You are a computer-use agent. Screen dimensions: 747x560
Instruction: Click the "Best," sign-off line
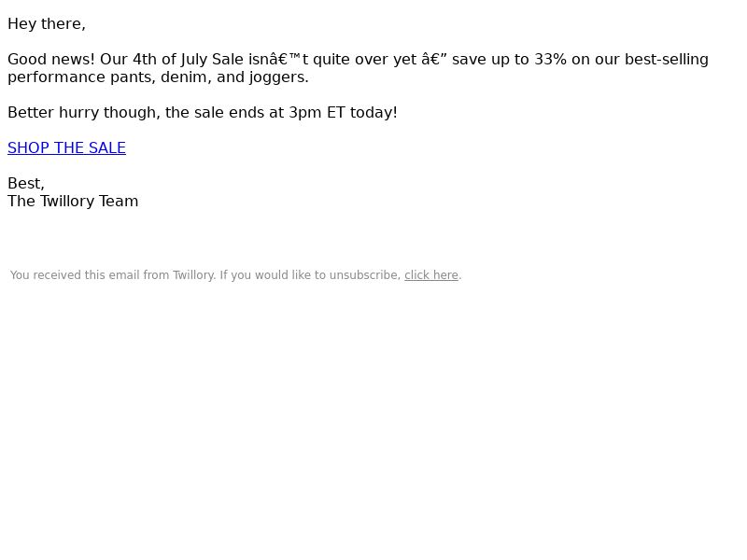point(26,183)
